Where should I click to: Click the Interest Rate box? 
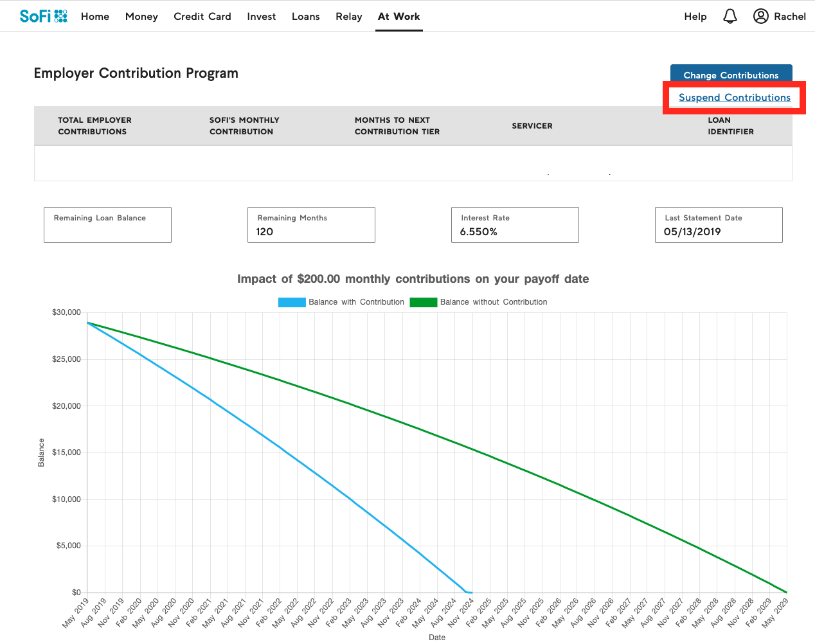pos(515,225)
